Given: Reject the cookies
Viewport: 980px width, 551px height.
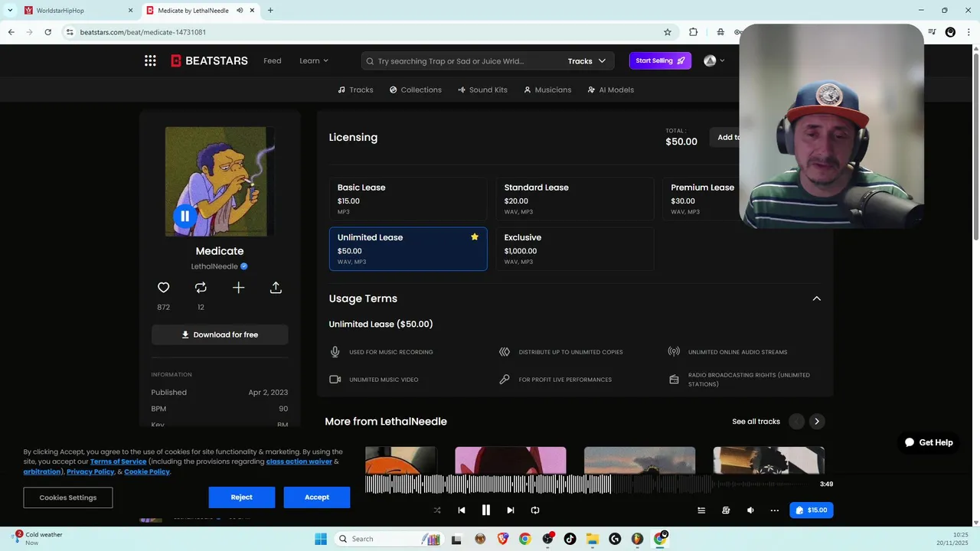Looking at the screenshot, I should [241, 497].
